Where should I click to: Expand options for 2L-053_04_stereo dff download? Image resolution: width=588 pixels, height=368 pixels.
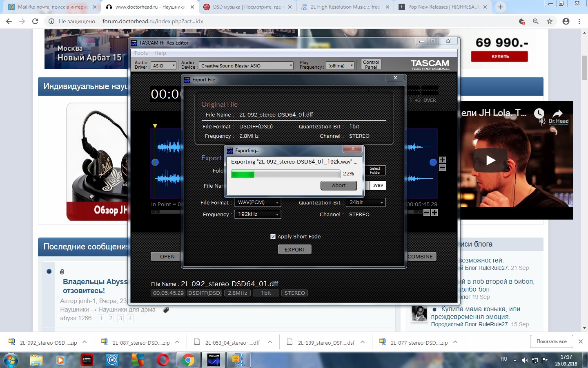coord(270,342)
